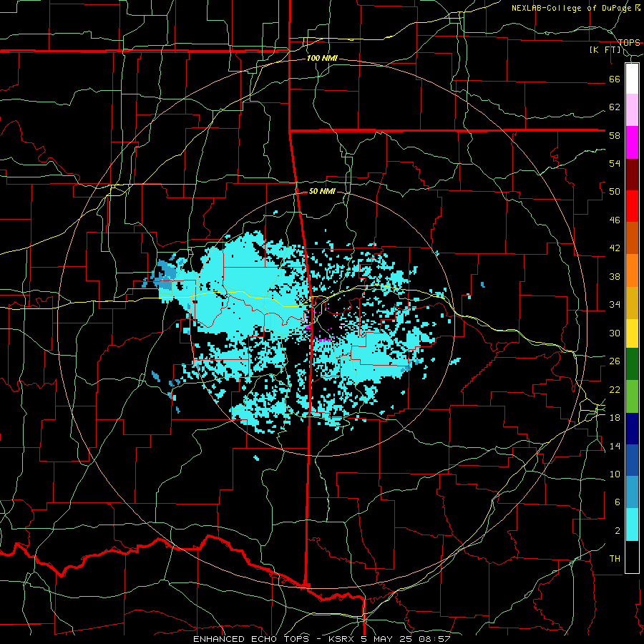The height and width of the screenshot is (644, 644).
Task: Select the light green legend swatch
Action: [632, 396]
